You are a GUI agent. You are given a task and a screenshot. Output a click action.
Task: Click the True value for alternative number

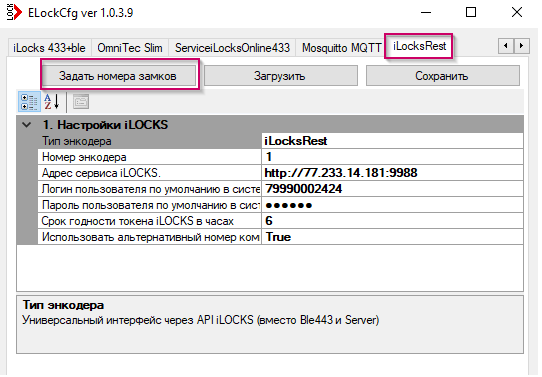tap(392, 237)
